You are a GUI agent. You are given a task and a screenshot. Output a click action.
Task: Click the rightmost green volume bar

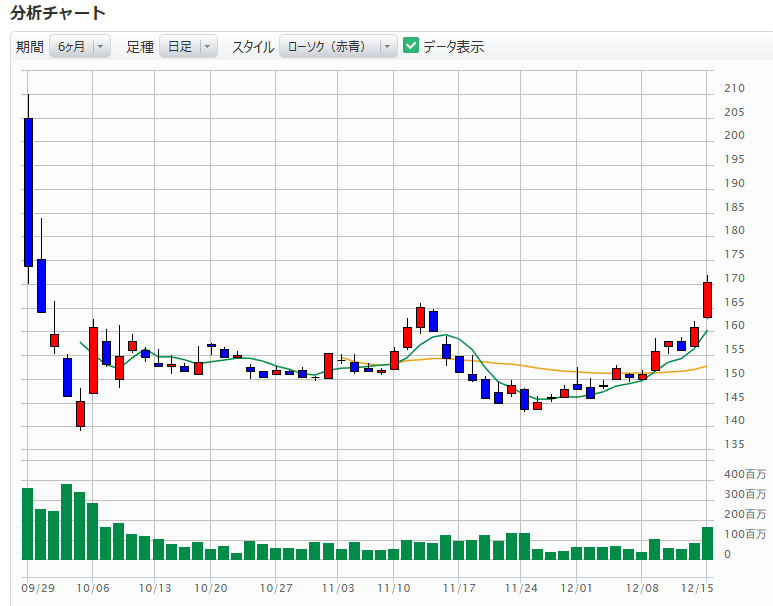[707, 543]
